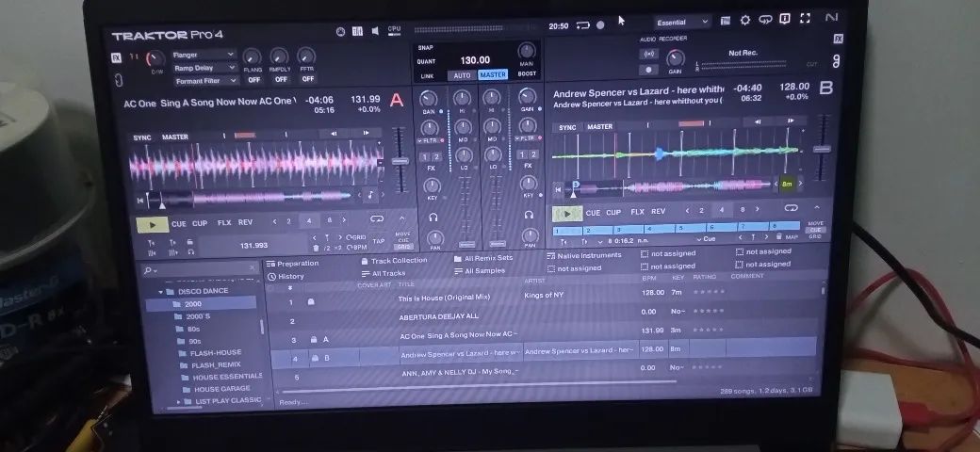Open the All Tracks favorite

pyautogui.click(x=384, y=273)
